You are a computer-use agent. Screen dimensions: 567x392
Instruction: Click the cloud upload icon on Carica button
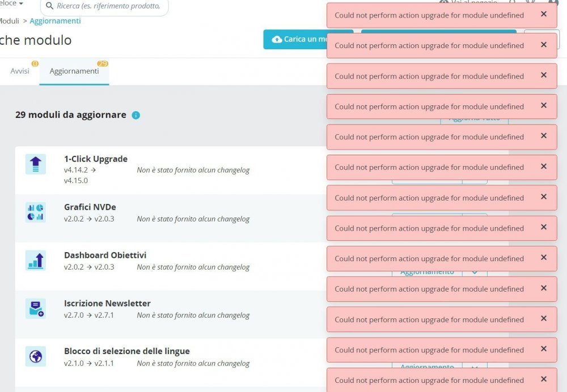click(x=277, y=39)
